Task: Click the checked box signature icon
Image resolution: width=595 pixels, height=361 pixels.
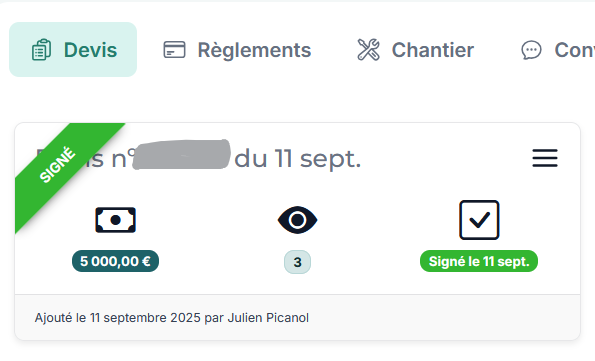Action: [479, 220]
